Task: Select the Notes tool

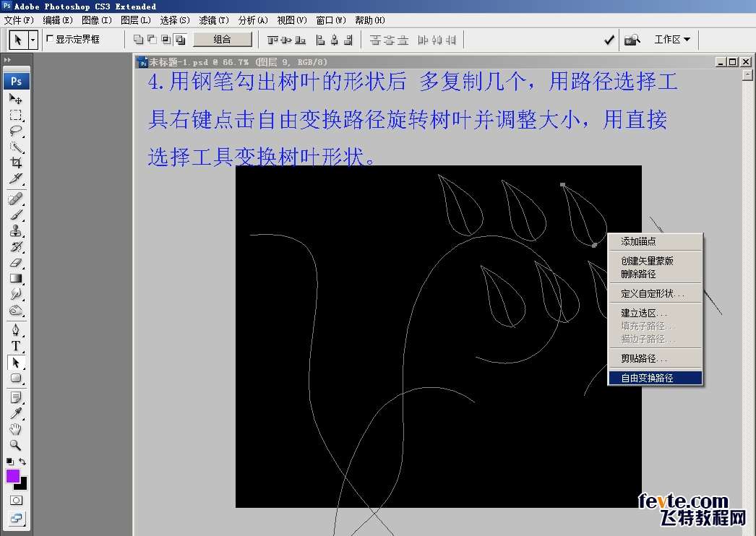Action: (16, 397)
